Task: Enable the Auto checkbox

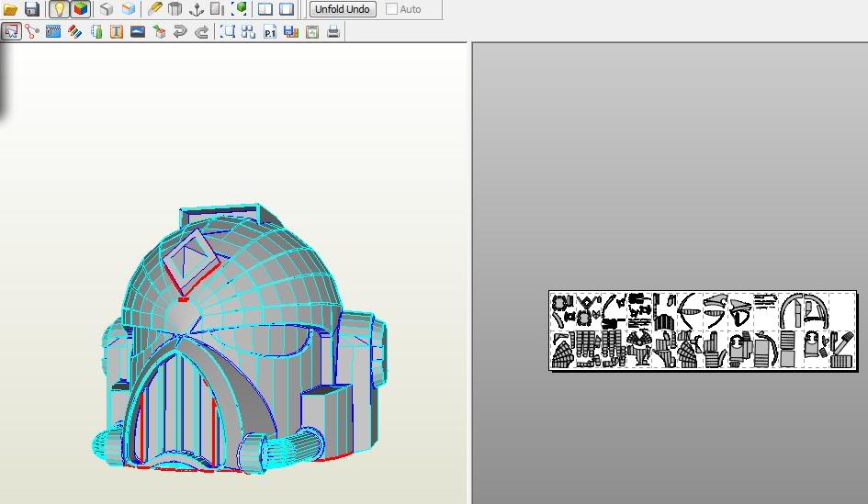Action: pyautogui.click(x=392, y=9)
